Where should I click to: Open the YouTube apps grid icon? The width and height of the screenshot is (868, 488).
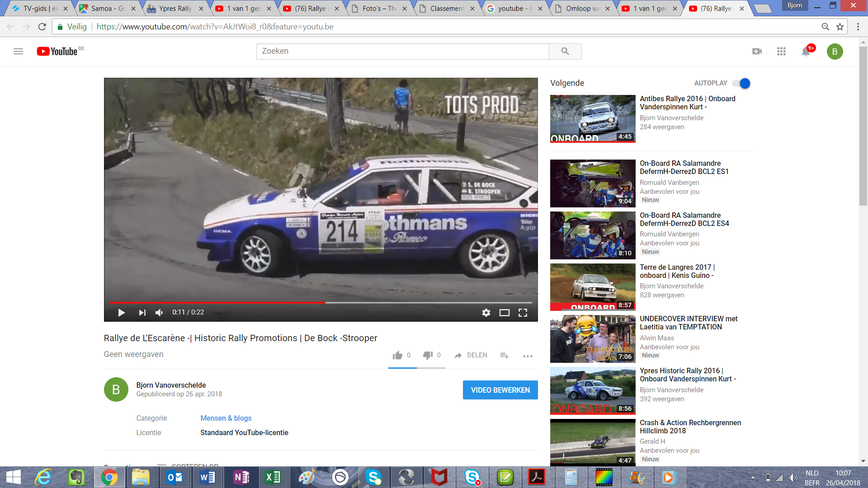(781, 52)
